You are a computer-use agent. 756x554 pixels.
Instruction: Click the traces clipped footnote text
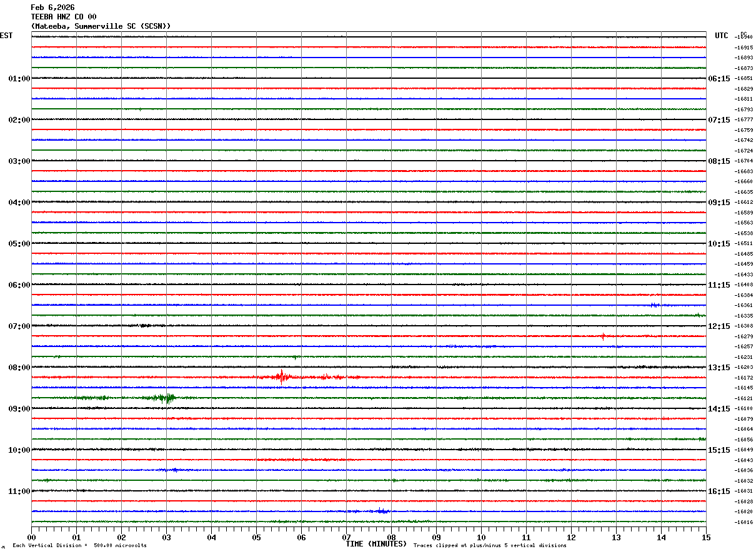click(490, 546)
